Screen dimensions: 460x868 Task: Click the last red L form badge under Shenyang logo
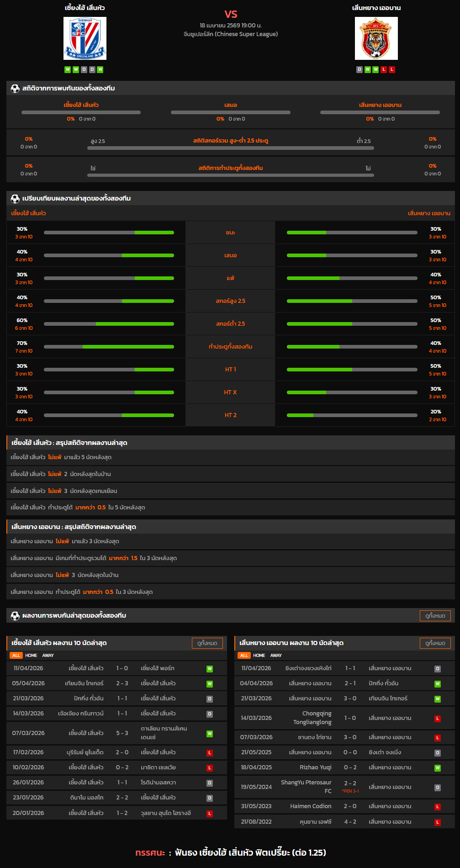point(392,69)
